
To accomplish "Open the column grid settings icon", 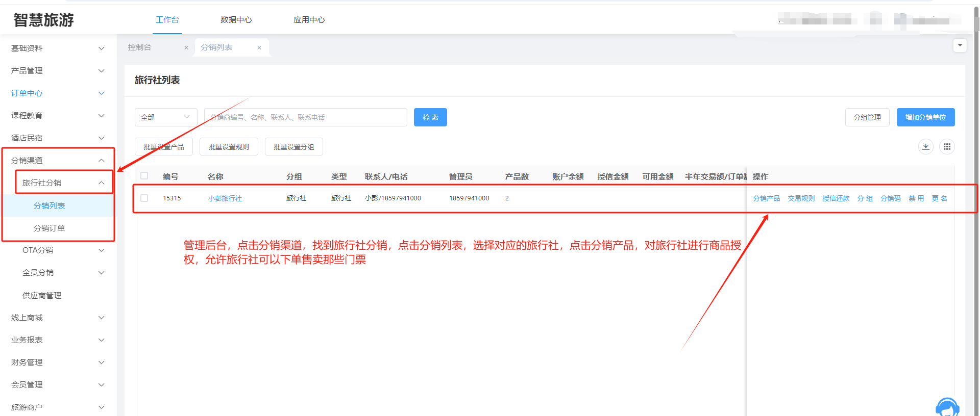I will [947, 147].
